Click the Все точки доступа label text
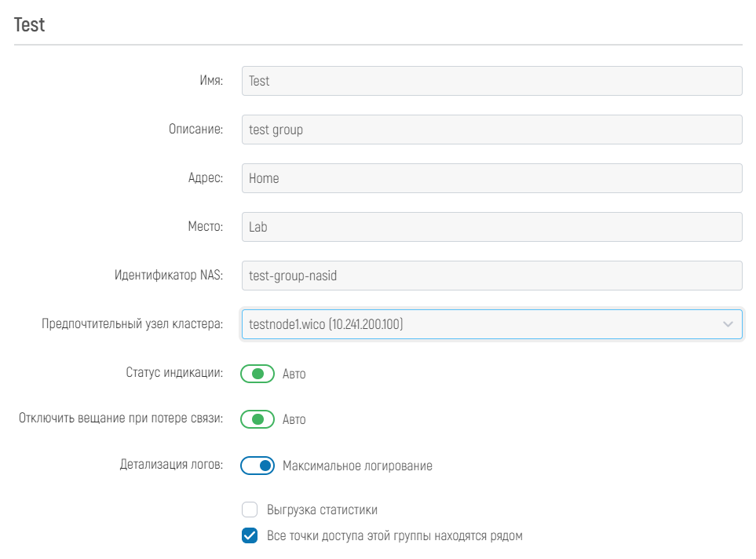756x559 pixels. (x=395, y=536)
